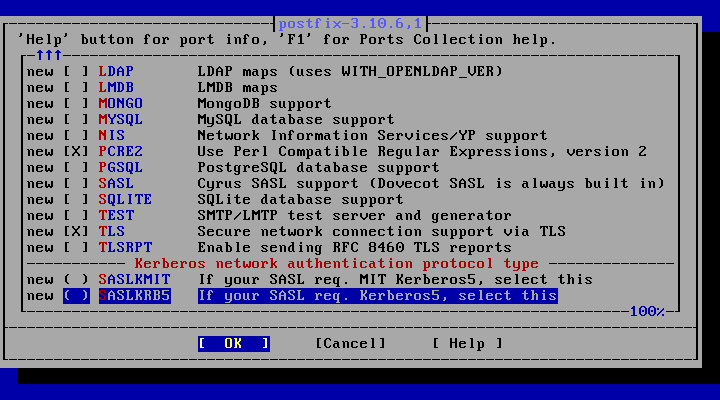
Task: Enable the TEST checkbox
Action: click(x=76, y=216)
